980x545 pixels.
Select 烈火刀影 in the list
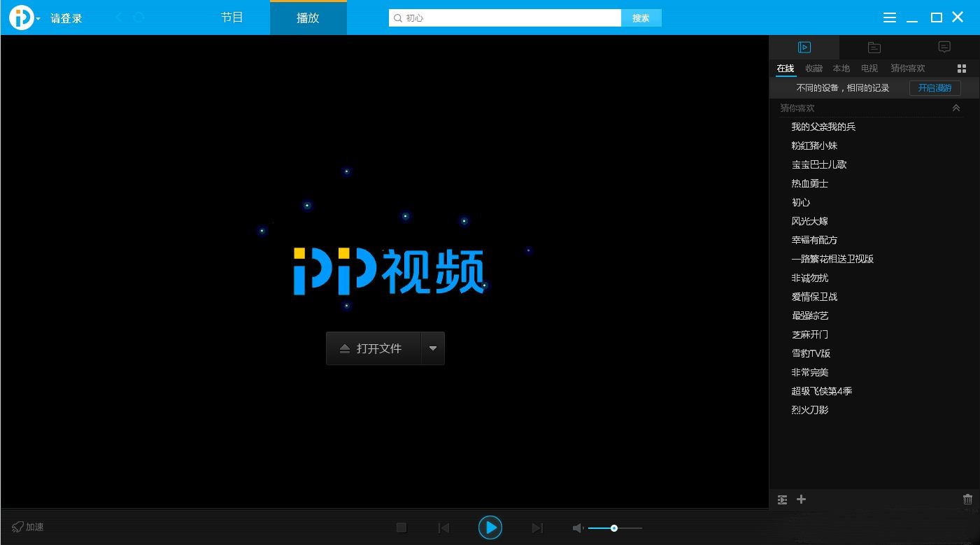click(810, 410)
